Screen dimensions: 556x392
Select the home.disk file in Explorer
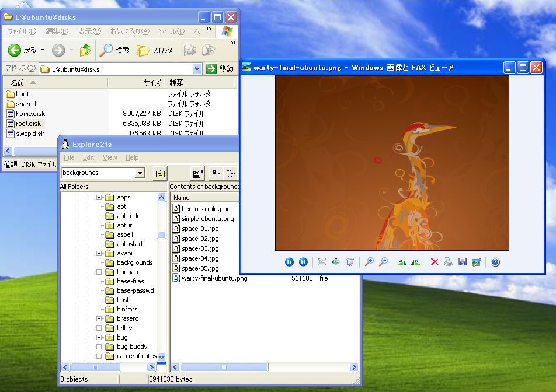click(x=30, y=114)
